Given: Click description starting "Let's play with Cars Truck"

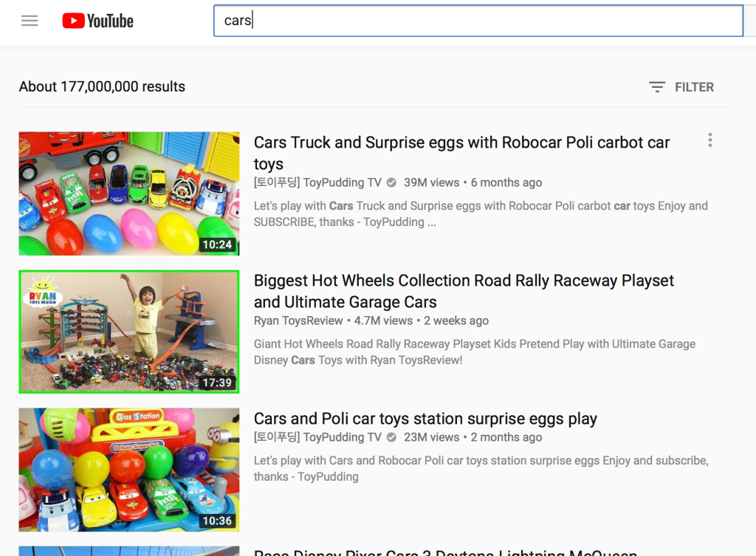Looking at the screenshot, I should click(x=481, y=213).
